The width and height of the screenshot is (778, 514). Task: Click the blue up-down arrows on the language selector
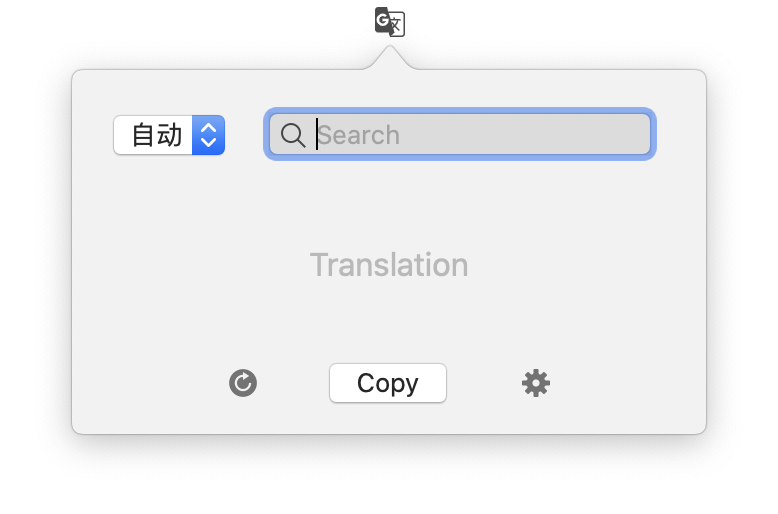click(x=208, y=135)
